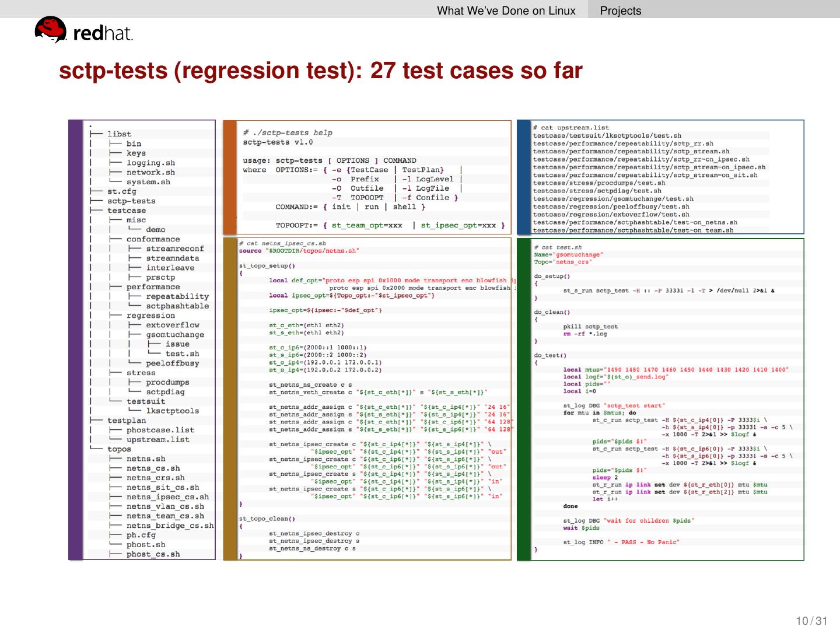
Task: Select network.sh in the directory tree
Action: pyautogui.click(x=150, y=172)
